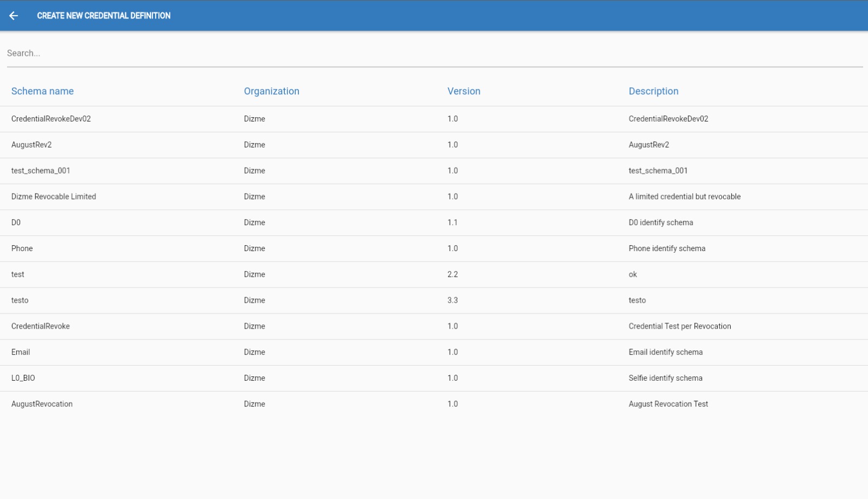Select the CredentialRevokeDev02 schema name

51,119
